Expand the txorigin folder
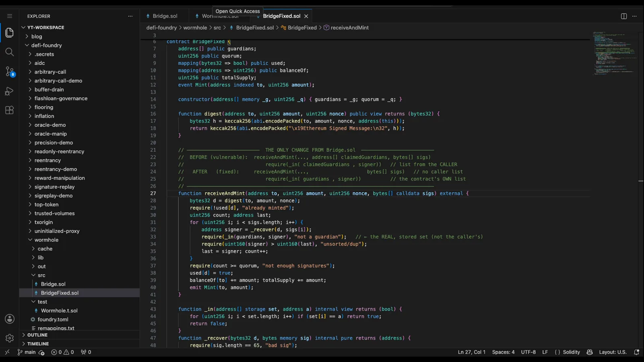Image resolution: width=644 pixels, height=362 pixels. pos(43,222)
